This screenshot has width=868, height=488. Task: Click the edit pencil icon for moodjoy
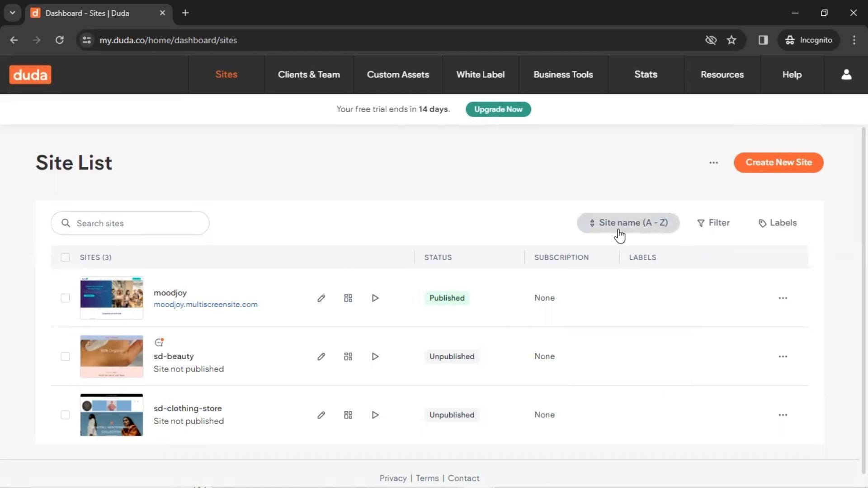(x=321, y=298)
